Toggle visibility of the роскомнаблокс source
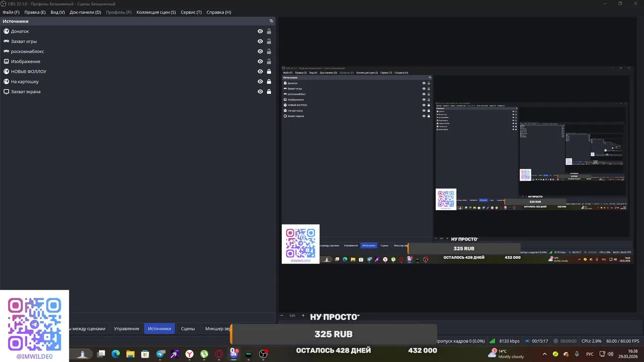The image size is (644, 362). pos(260,51)
